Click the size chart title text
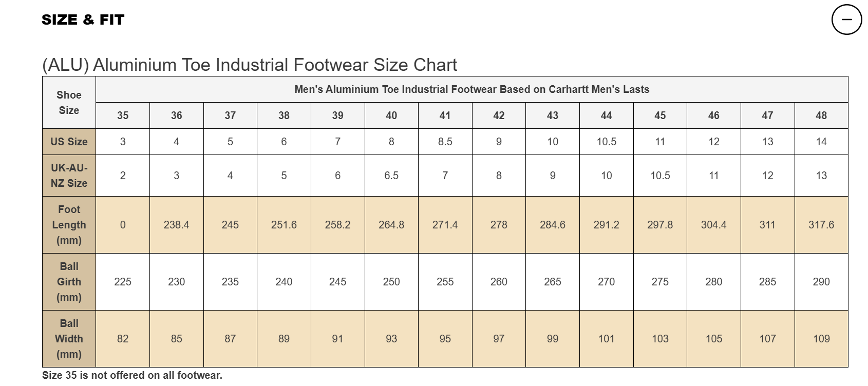The image size is (868, 386). tap(249, 65)
